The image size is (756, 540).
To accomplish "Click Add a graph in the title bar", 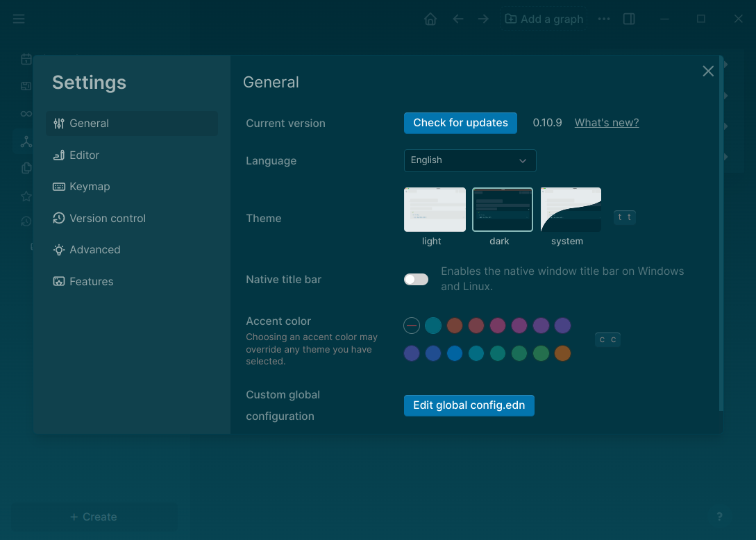I will coord(544,19).
